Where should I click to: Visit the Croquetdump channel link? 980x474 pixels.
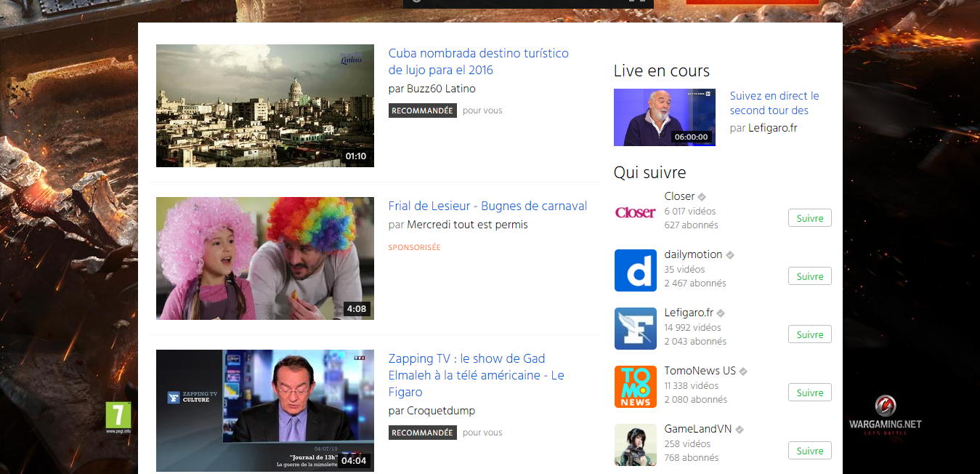(x=442, y=411)
